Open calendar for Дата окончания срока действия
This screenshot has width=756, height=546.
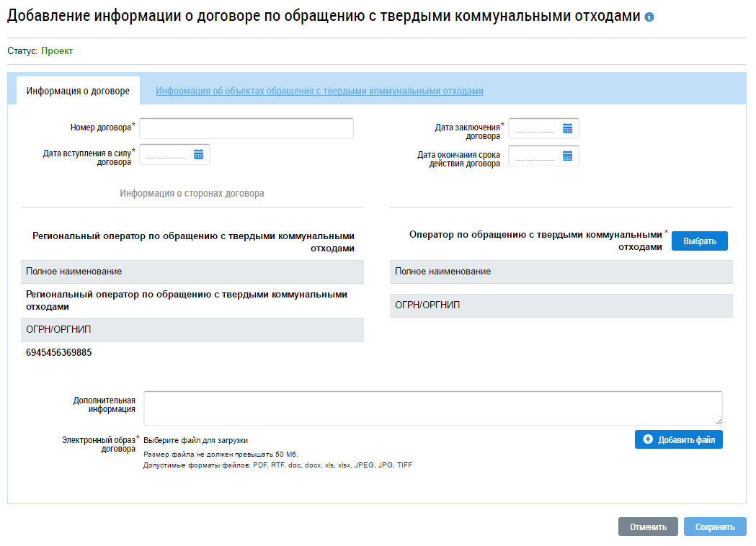click(567, 156)
